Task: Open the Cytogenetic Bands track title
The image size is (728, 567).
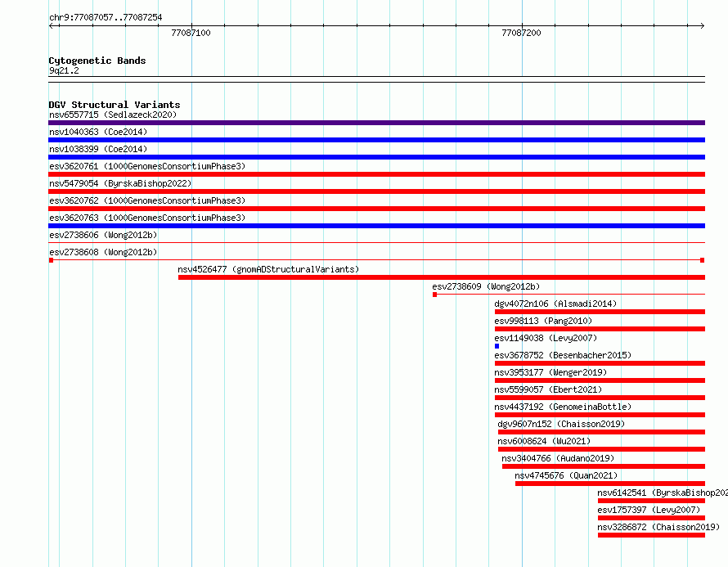Action: tap(97, 61)
